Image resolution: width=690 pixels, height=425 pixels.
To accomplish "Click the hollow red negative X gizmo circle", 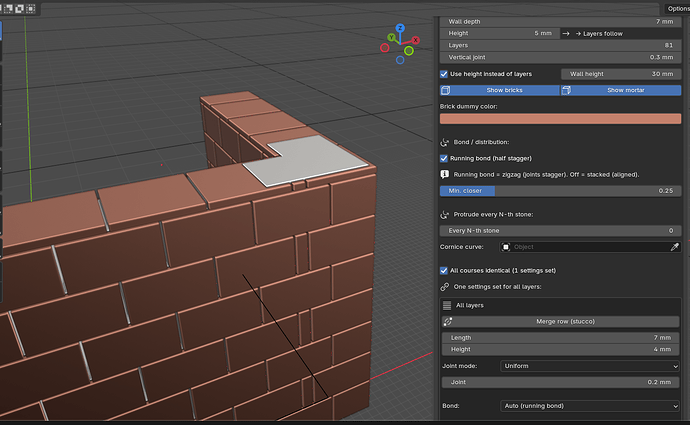I will (x=385, y=48).
